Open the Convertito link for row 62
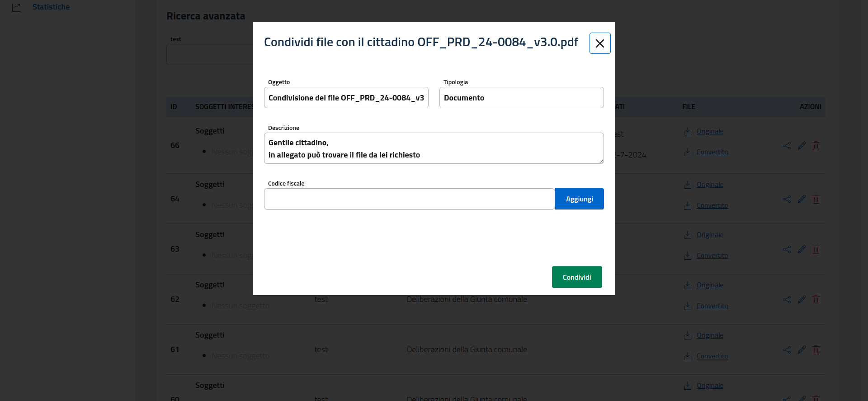The image size is (868, 401). pos(712,306)
